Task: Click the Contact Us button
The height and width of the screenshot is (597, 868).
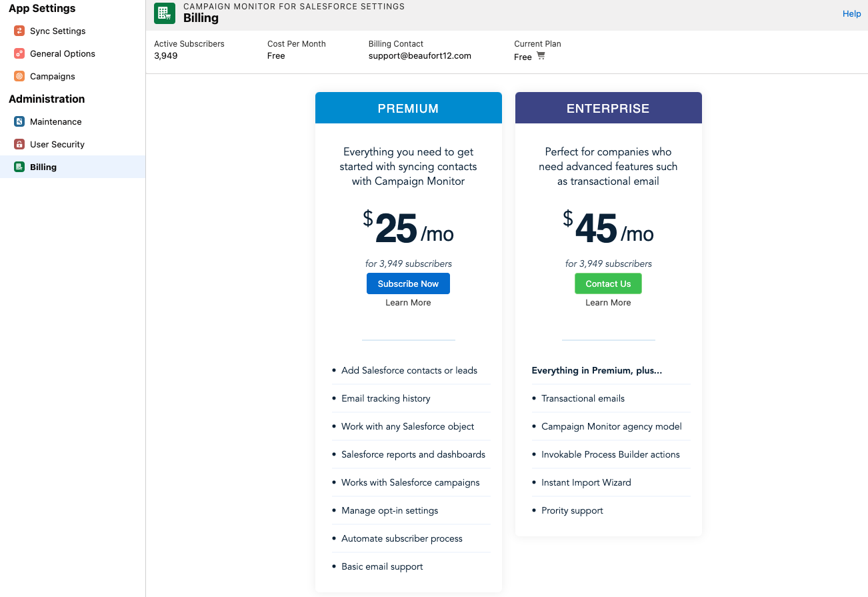Action: point(608,283)
